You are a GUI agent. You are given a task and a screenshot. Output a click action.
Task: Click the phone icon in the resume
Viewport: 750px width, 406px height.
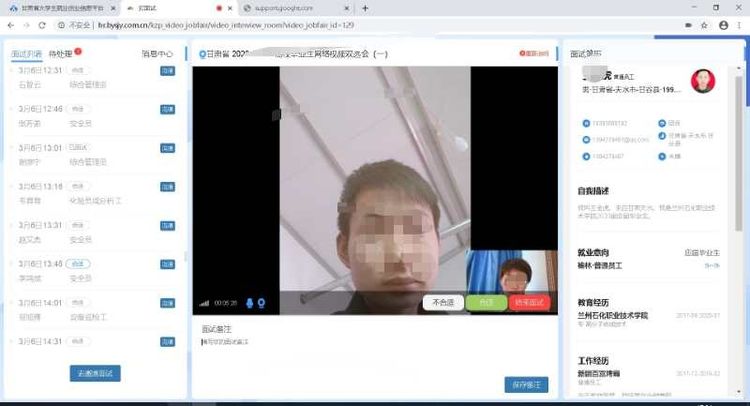coord(586,123)
